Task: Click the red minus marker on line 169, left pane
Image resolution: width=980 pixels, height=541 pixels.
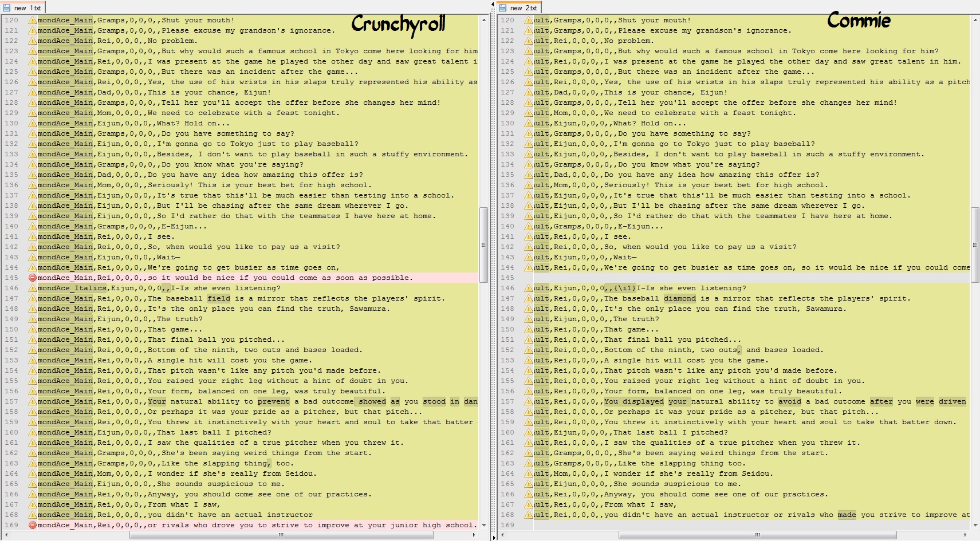Action: pos(32,525)
